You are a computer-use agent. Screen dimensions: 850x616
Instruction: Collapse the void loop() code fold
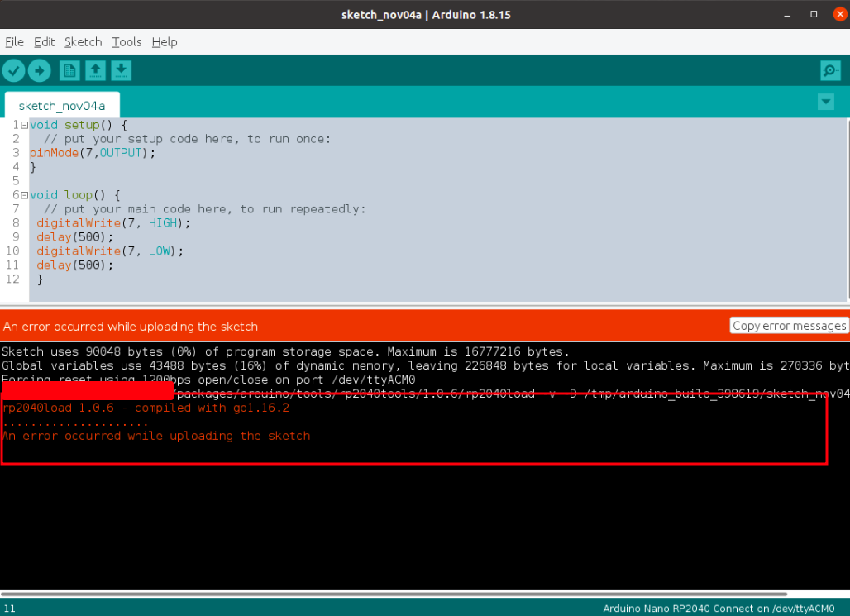pyautogui.click(x=24, y=194)
